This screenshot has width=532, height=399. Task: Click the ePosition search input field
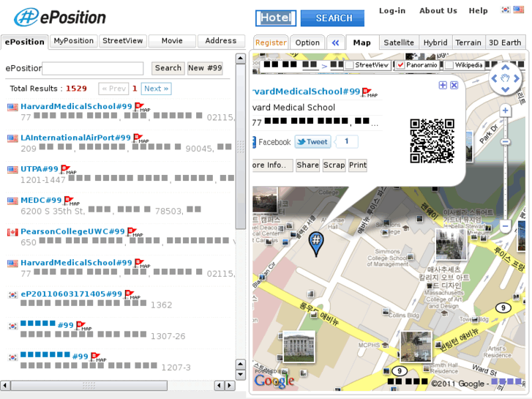[x=93, y=69]
